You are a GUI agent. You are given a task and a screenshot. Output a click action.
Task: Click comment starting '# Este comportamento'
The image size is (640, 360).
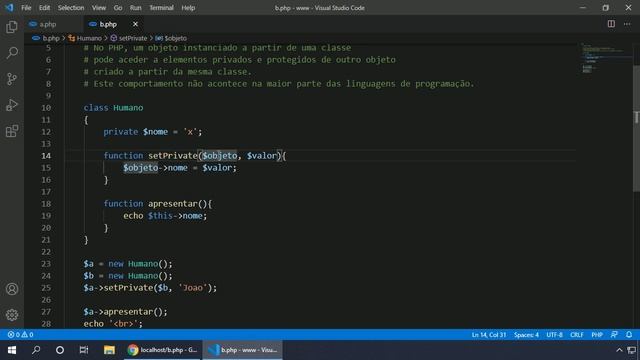pyautogui.click(x=279, y=84)
